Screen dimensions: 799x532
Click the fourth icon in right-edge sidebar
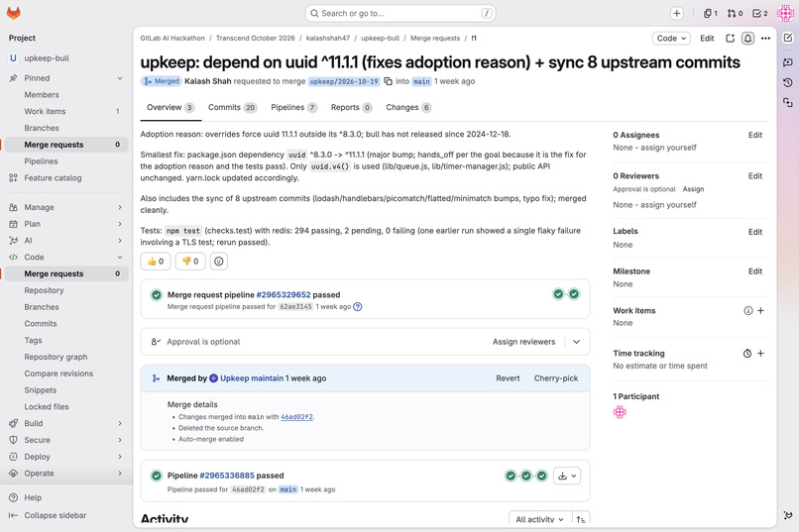(x=788, y=103)
